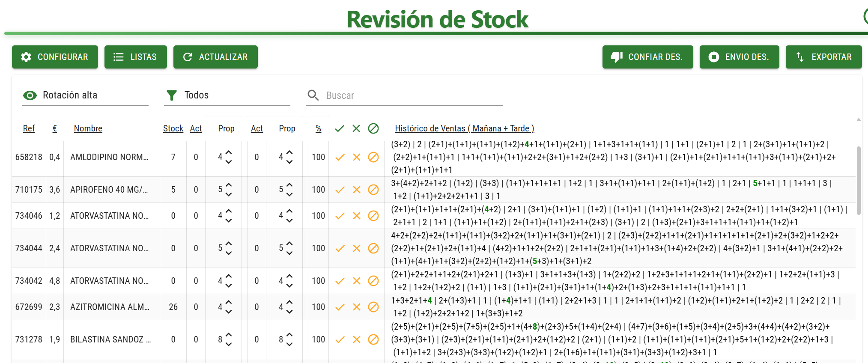Increase second Prop value for Amlodipino row
The width and height of the screenshot is (868, 363).
pyautogui.click(x=289, y=152)
